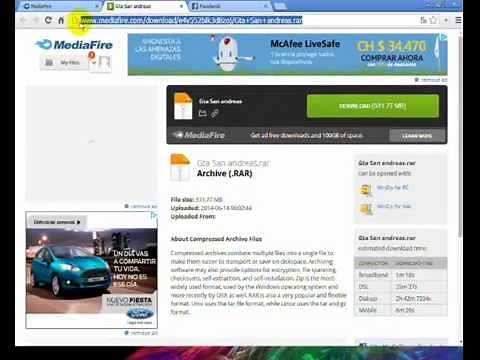Close the Gta San andreas tab
The image size is (480, 360).
181,6
